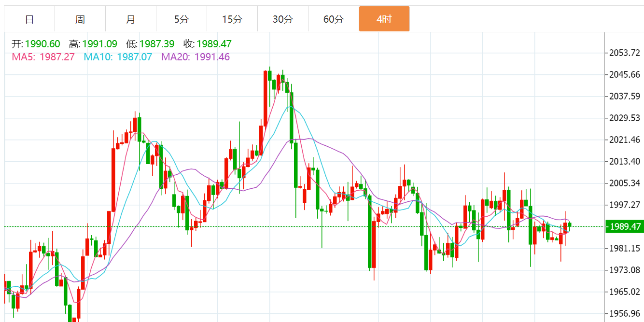The height and width of the screenshot is (322, 644).
Task: Click the active orange 4时 tab
Action: click(x=384, y=19)
